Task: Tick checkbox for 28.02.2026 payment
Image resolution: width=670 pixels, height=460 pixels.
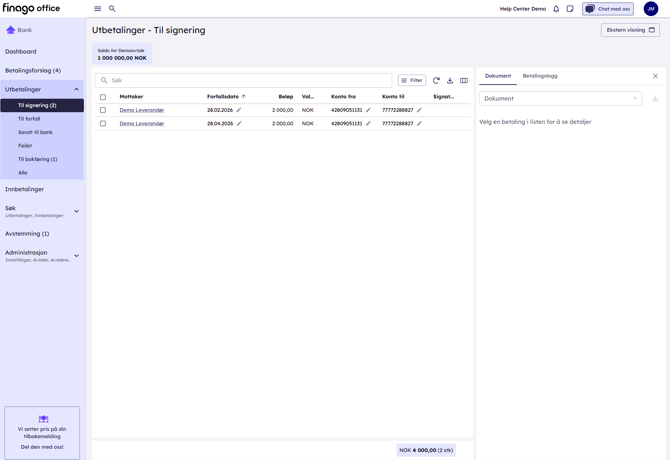Action: (x=103, y=110)
